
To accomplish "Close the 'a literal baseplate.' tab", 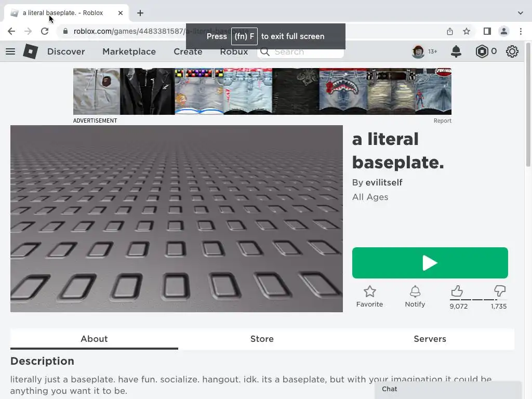I will (121, 13).
